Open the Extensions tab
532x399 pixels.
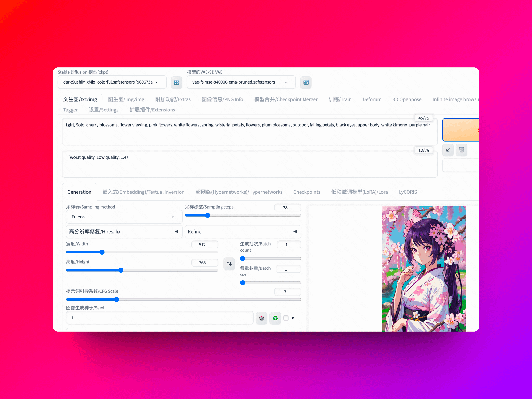click(152, 110)
